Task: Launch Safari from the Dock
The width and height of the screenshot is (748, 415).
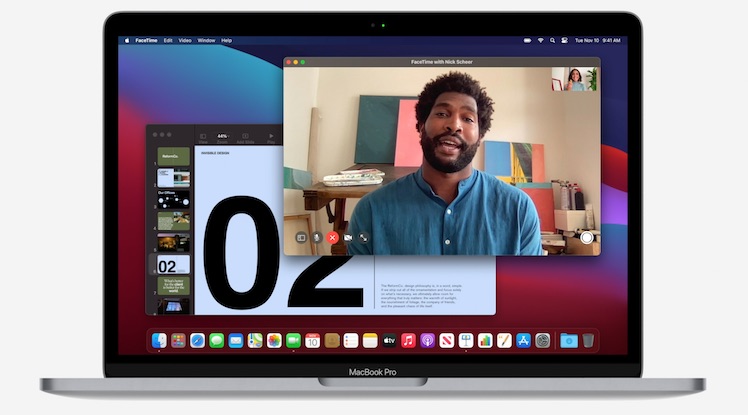Action: (x=197, y=341)
